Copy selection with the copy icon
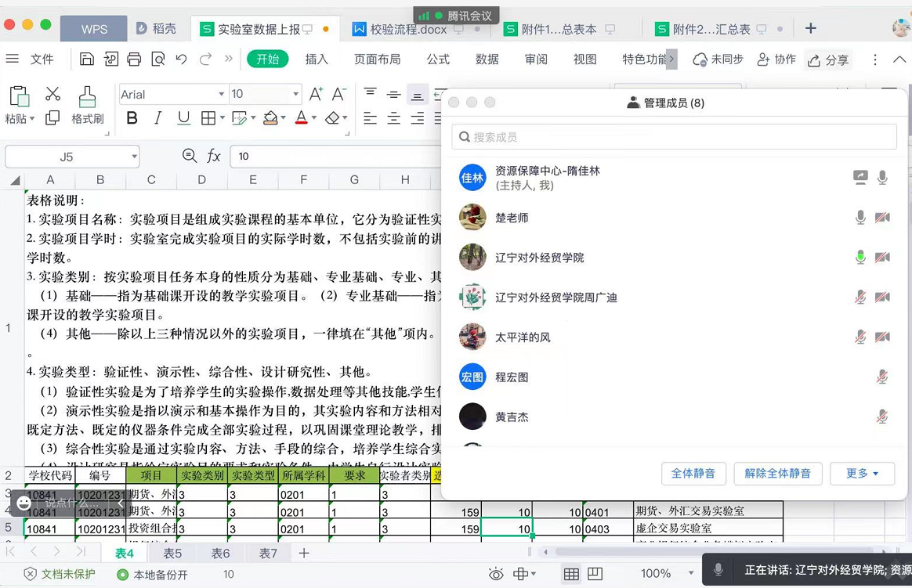912x588 pixels. click(x=53, y=118)
